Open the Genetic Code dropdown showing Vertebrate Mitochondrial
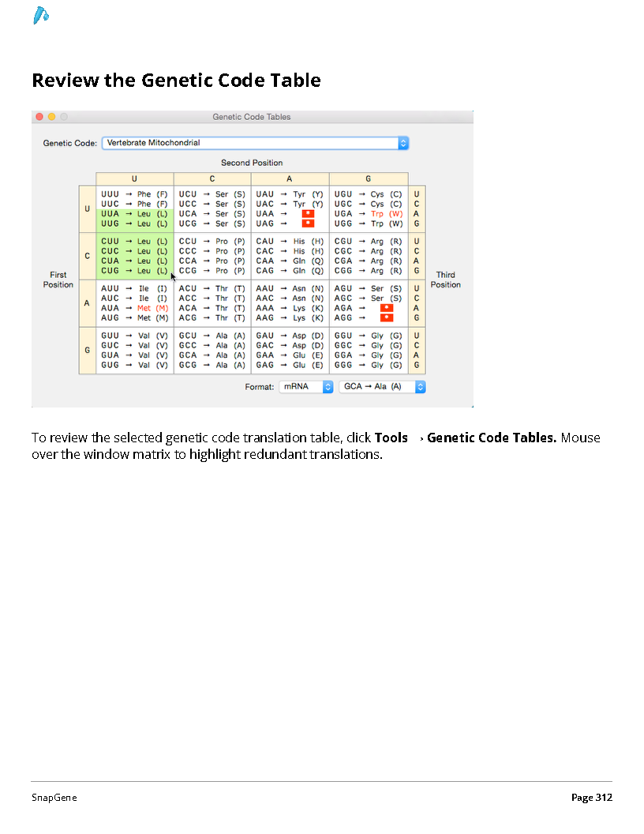This screenshot has height=834, width=644. [255, 143]
